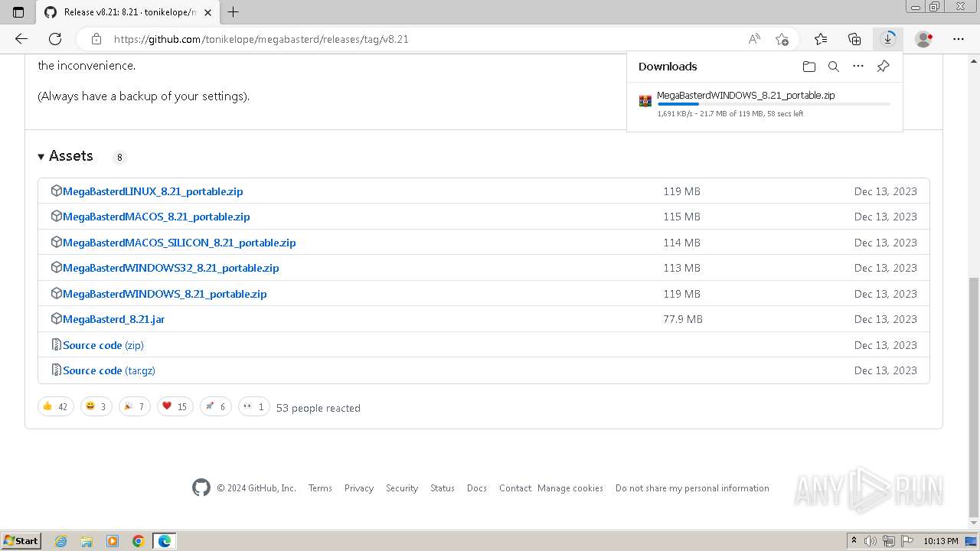Click GitHub logo in footer
Image resolution: width=980 pixels, height=551 pixels.
201,487
